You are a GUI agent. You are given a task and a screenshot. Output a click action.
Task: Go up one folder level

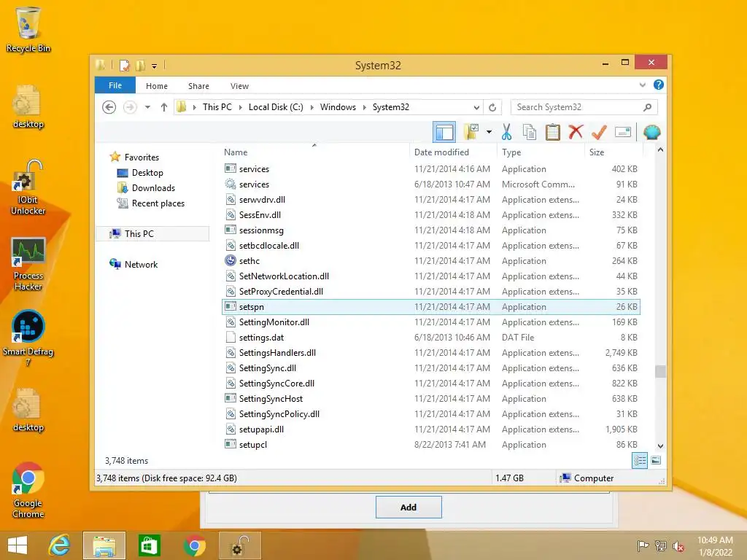pyautogui.click(x=164, y=107)
